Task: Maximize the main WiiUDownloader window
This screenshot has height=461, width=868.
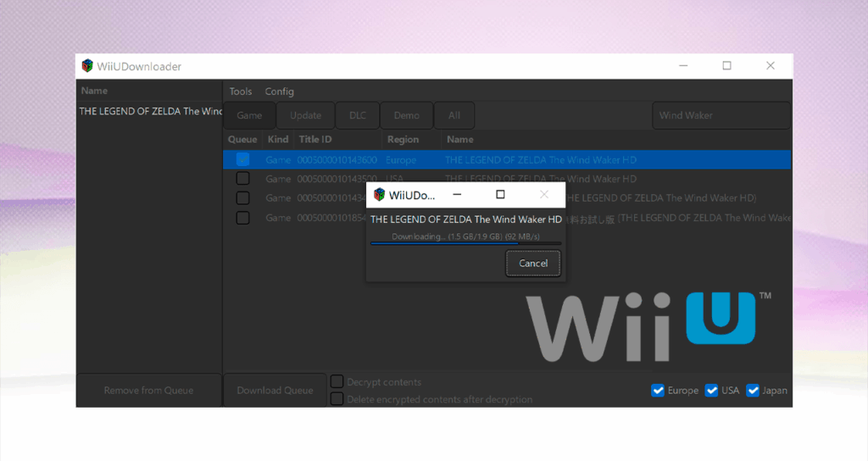Action: click(x=726, y=66)
